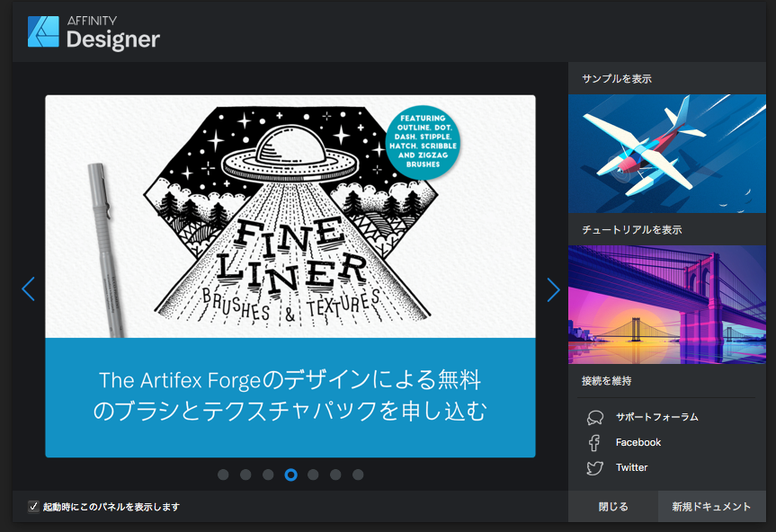Open the Twitter text link

[631, 467]
